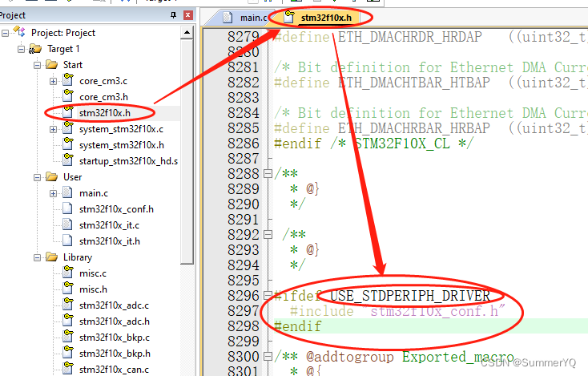Viewport: 588px width, 376px height.
Task: Select core_cm3.c in the project tree
Action: (x=103, y=81)
